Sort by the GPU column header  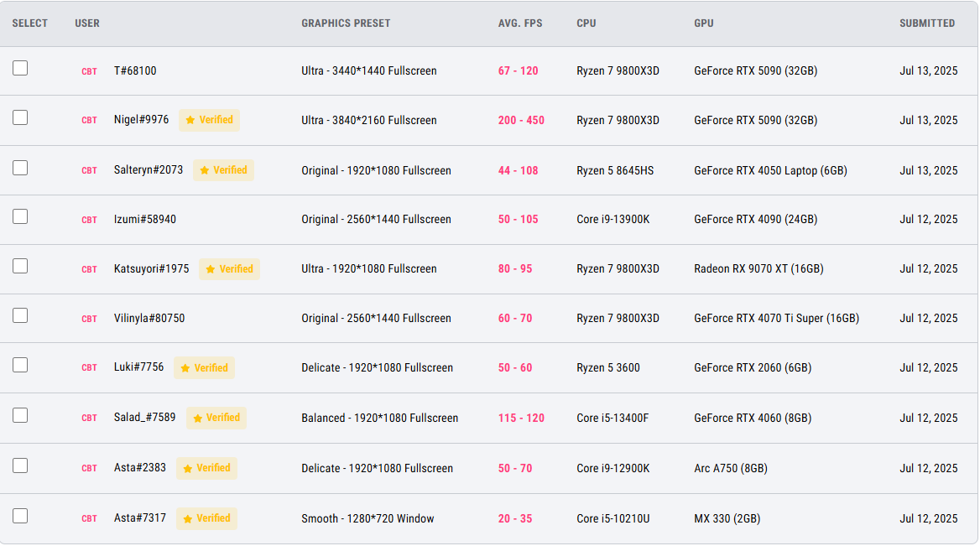coord(704,23)
